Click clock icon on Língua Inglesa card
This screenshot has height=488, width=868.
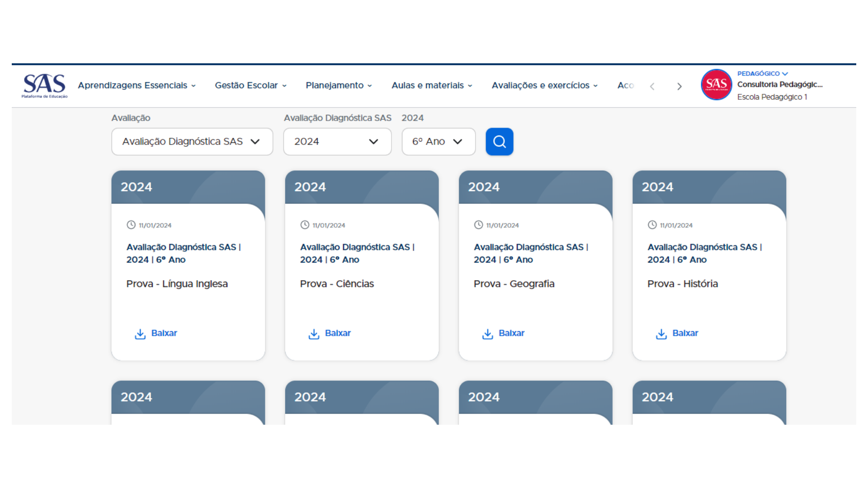tap(131, 225)
